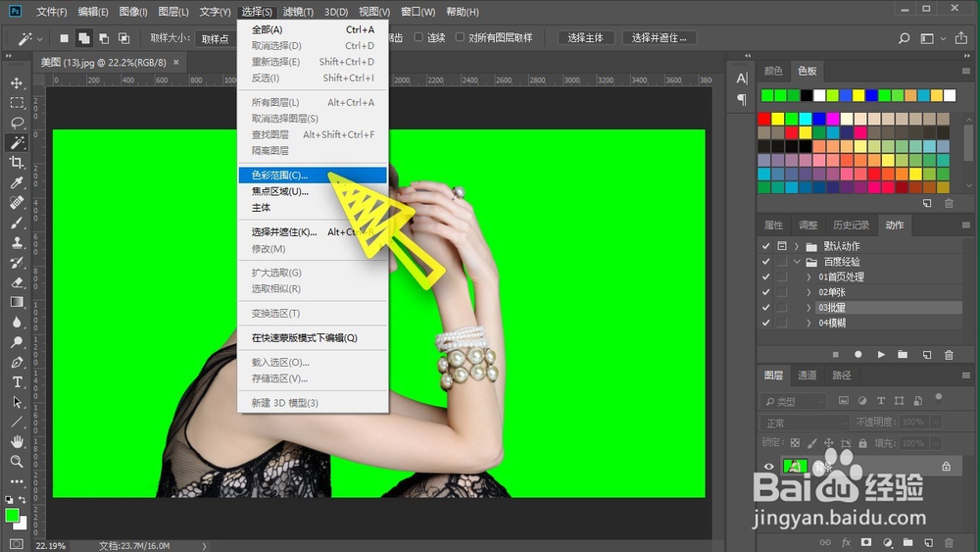Click the foreground color swatch in toolbox
Image resolution: width=980 pixels, height=552 pixels.
pos(12,515)
